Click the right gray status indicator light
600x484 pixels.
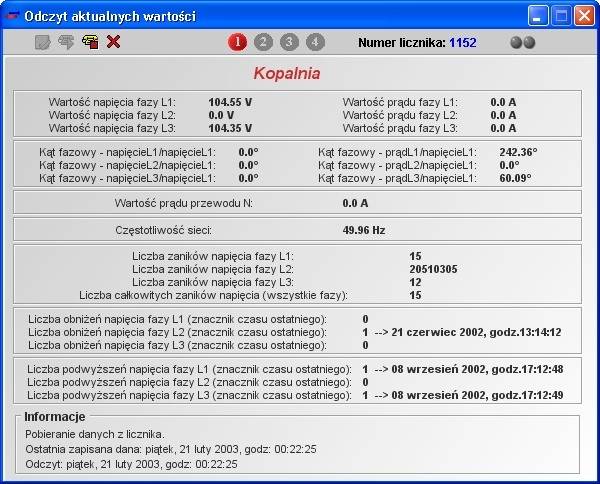[x=529, y=43]
